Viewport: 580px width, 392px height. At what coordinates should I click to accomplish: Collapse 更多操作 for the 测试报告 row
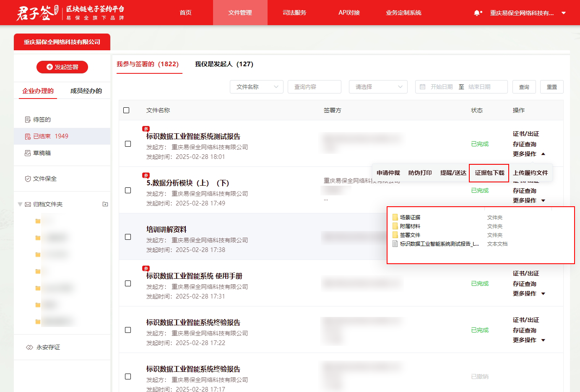point(529,154)
